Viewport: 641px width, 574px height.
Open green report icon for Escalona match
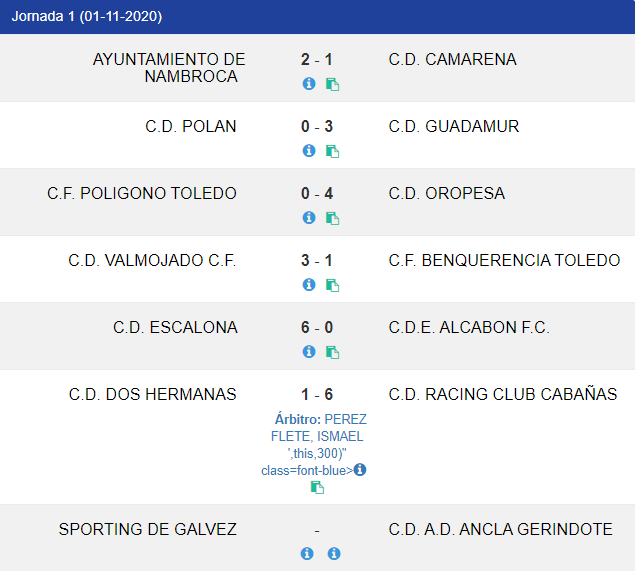click(332, 352)
